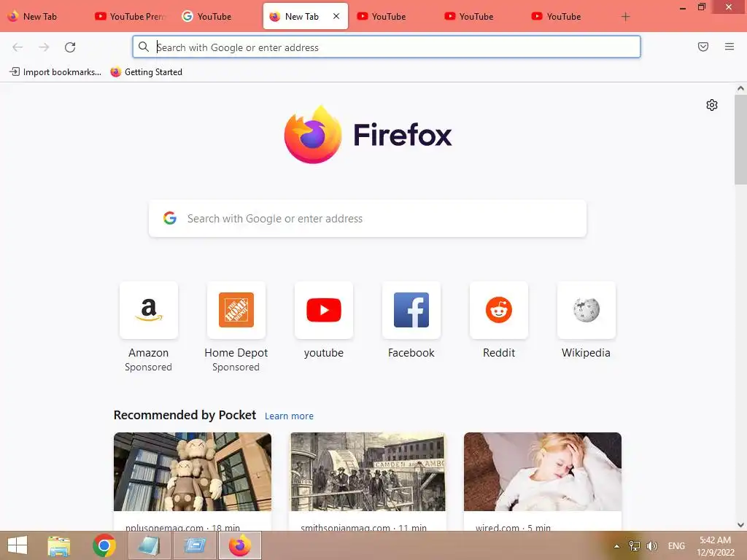
Task: Click the Learn more Pocket link
Action: (x=289, y=416)
